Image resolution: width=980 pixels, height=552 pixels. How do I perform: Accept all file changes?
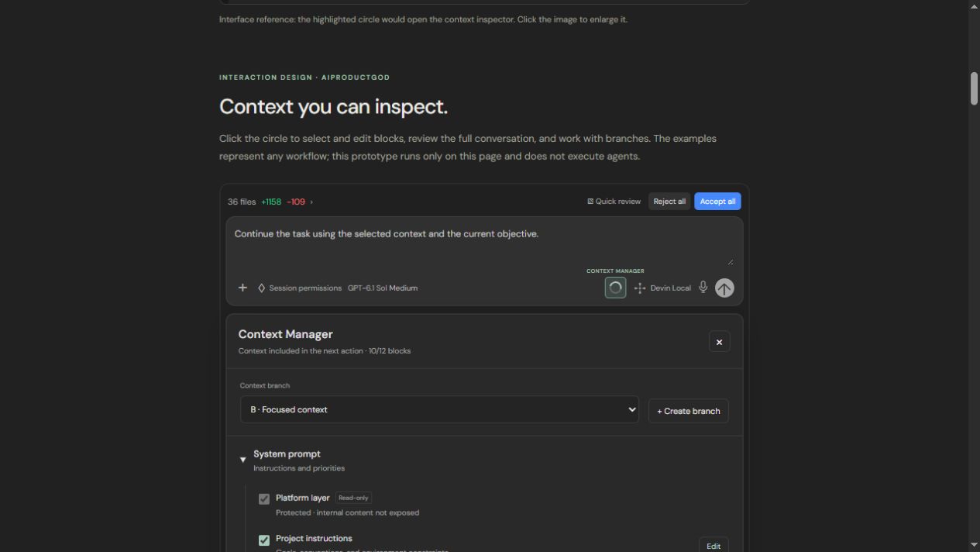click(x=717, y=202)
